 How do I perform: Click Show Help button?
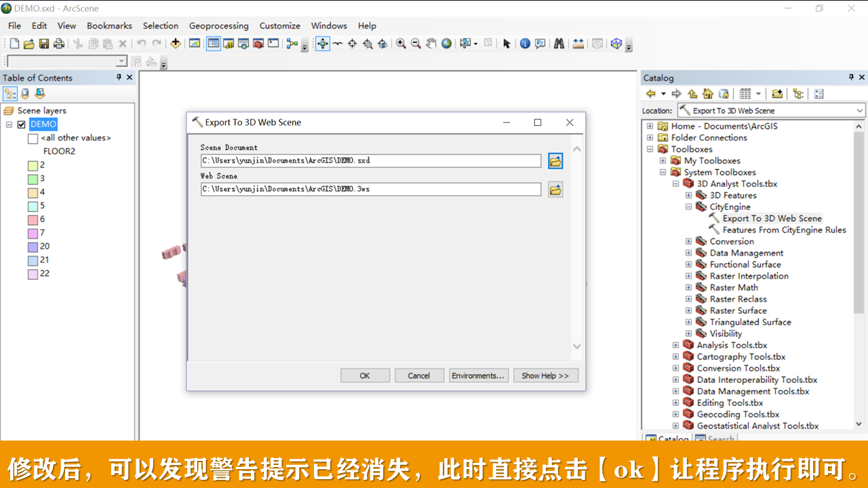tap(545, 375)
